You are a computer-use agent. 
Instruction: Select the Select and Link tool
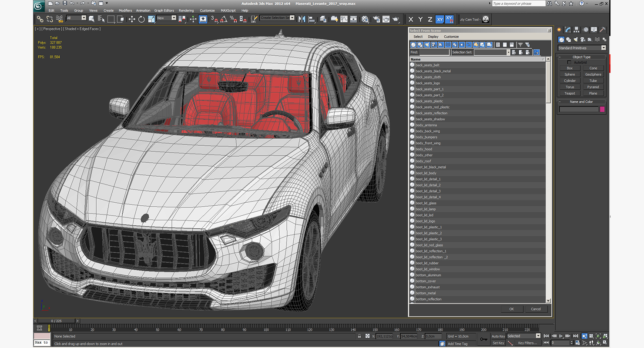pyautogui.click(x=40, y=19)
